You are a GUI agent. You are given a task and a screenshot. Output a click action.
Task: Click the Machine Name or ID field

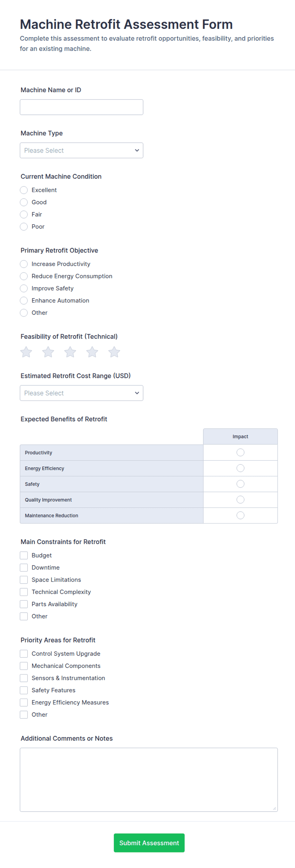[x=81, y=107]
